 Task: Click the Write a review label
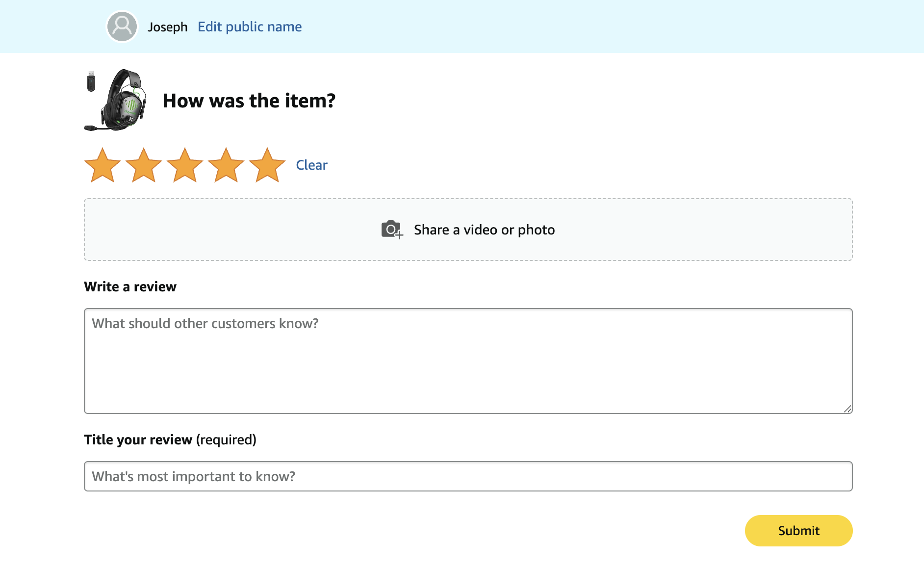(130, 286)
